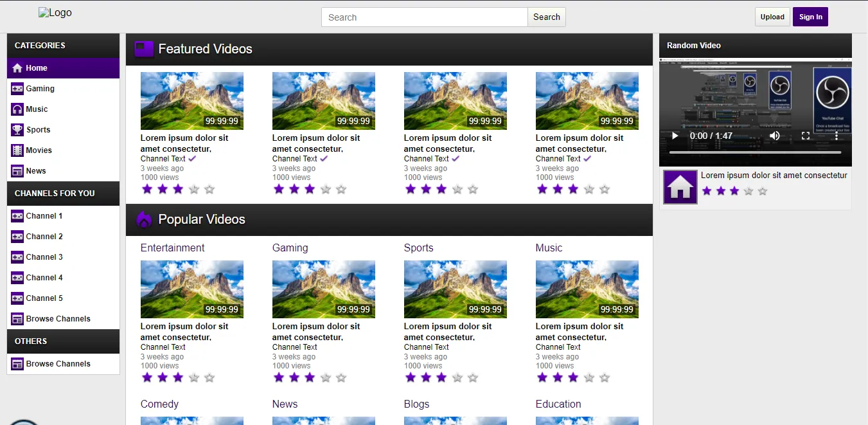Open Channel 2 from the sidebar

coord(63,237)
